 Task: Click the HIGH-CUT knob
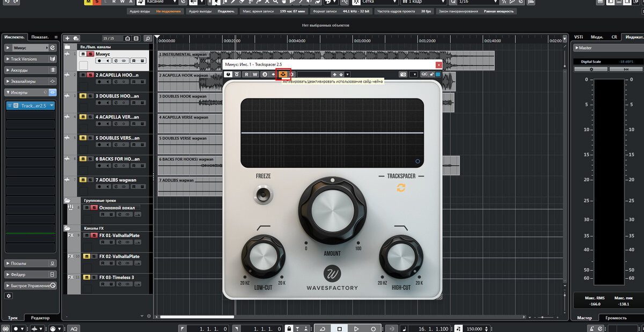pos(401,256)
